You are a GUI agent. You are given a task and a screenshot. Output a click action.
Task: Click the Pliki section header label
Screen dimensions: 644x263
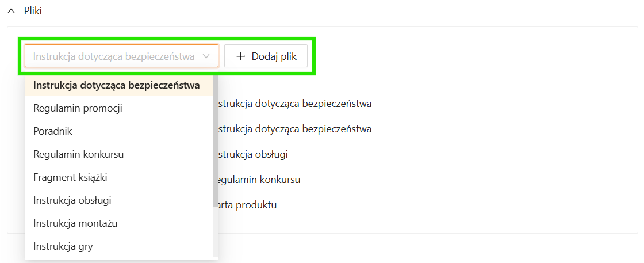click(x=33, y=11)
